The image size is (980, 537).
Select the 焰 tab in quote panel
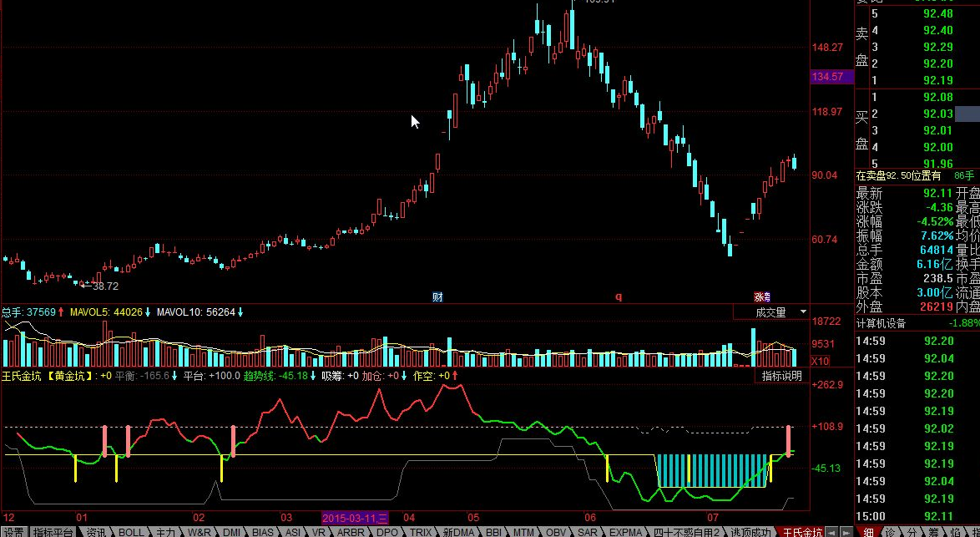(954, 532)
